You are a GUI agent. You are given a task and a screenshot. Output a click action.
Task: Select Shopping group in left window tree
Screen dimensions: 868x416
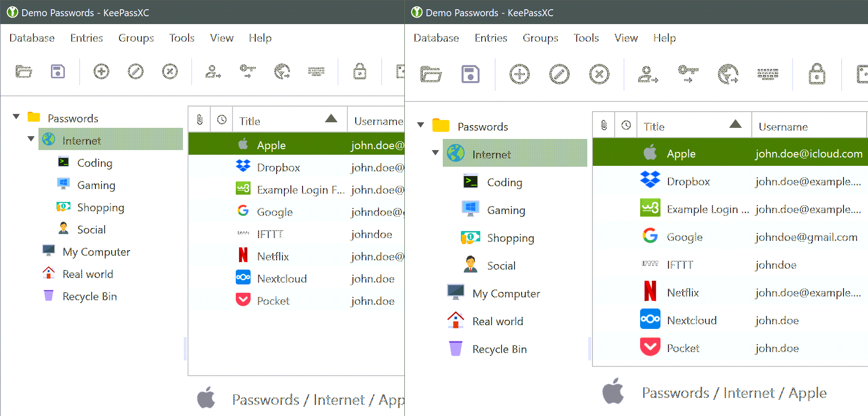point(101,208)
